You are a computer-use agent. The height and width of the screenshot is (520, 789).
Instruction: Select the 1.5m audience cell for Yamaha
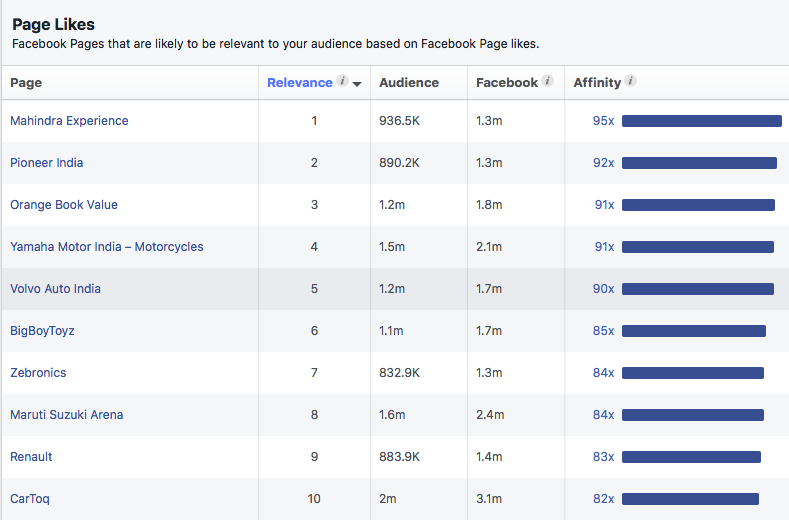tap(392, 247)
